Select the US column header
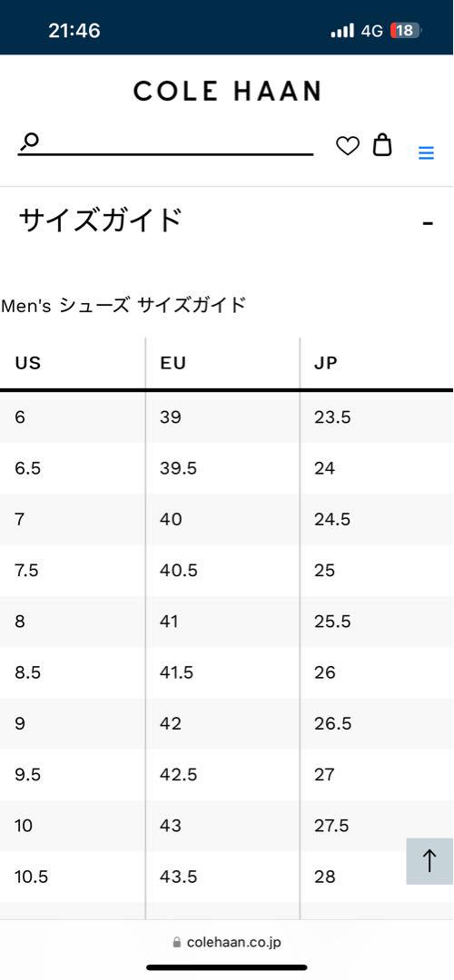 coord(28,362)
